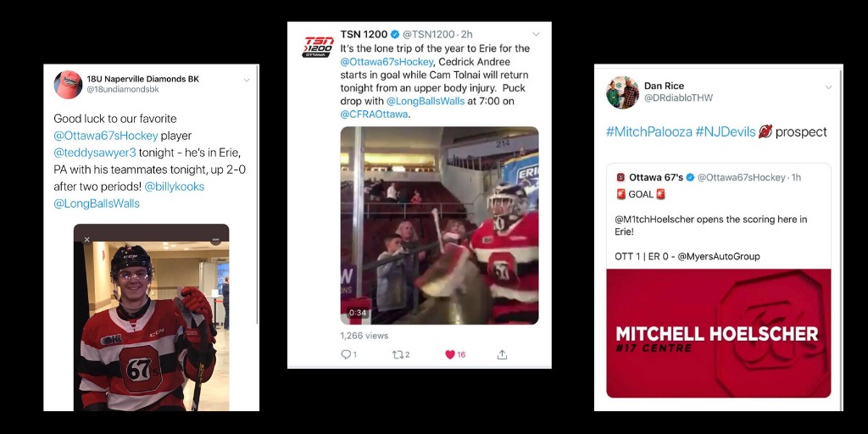Viewport: 868px width, 434px height.
Task: Click the reply icon under TSN tweet
Action: click(x=346, y=354)
